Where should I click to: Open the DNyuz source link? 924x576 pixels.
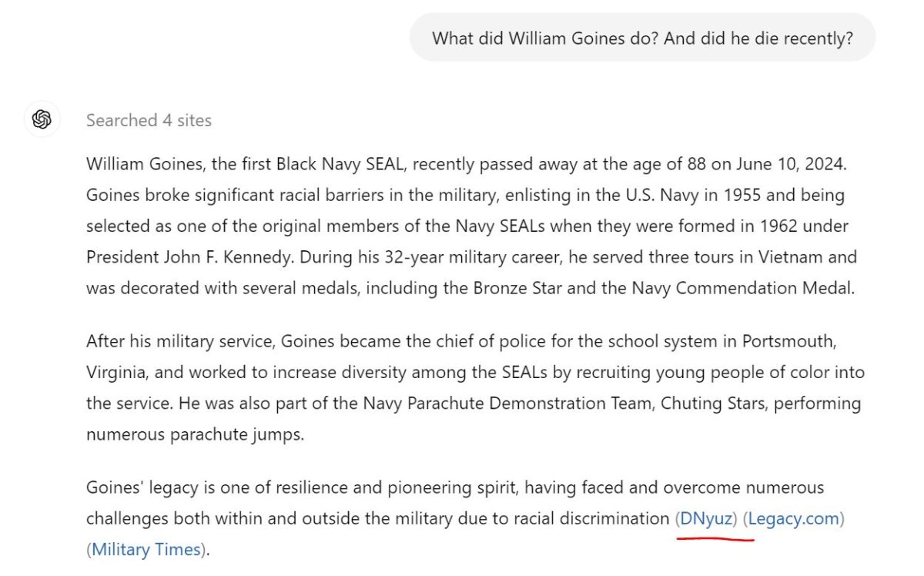coord(706,519)
